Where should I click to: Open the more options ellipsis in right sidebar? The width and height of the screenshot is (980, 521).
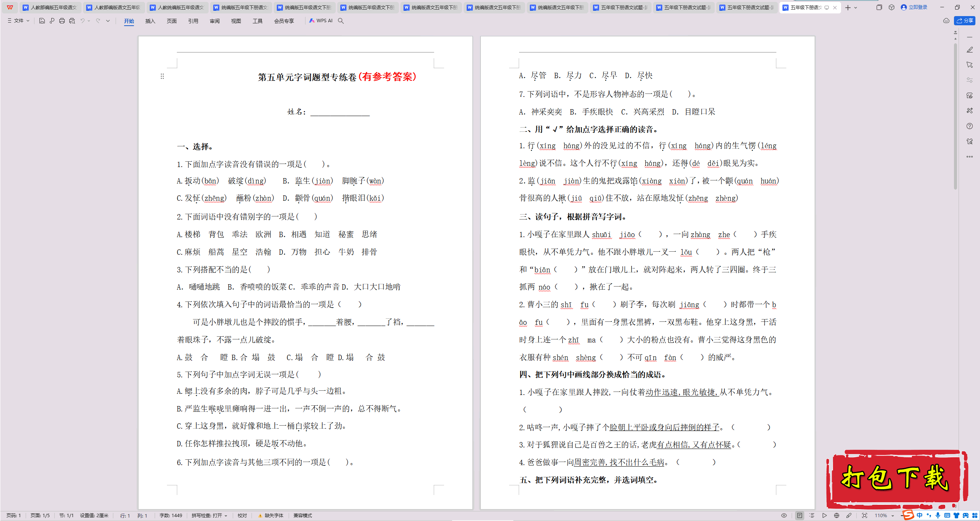tap(970, 156)
